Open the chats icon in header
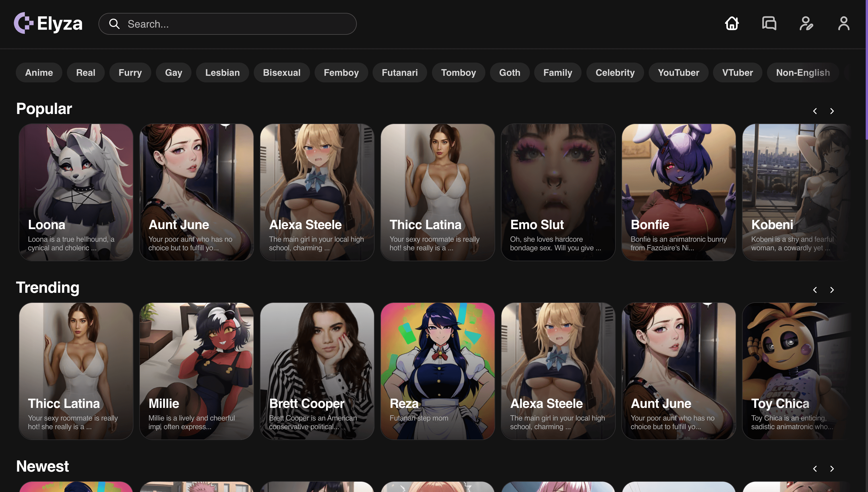 point(769,24)
